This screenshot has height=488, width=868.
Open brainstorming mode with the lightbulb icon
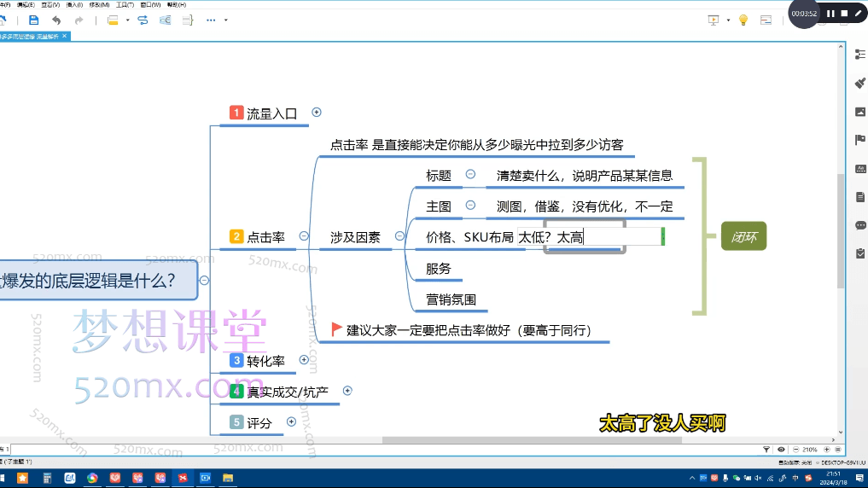[x=743, y=20]
